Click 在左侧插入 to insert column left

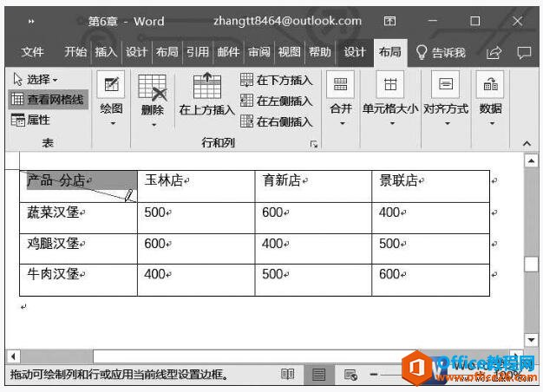coord(276,101)
